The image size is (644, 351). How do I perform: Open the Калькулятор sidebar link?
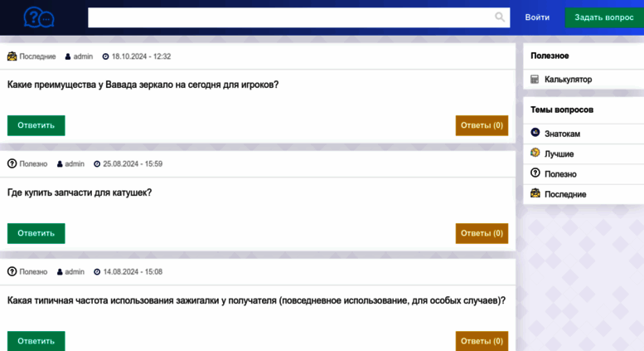(x=568, y=80)
